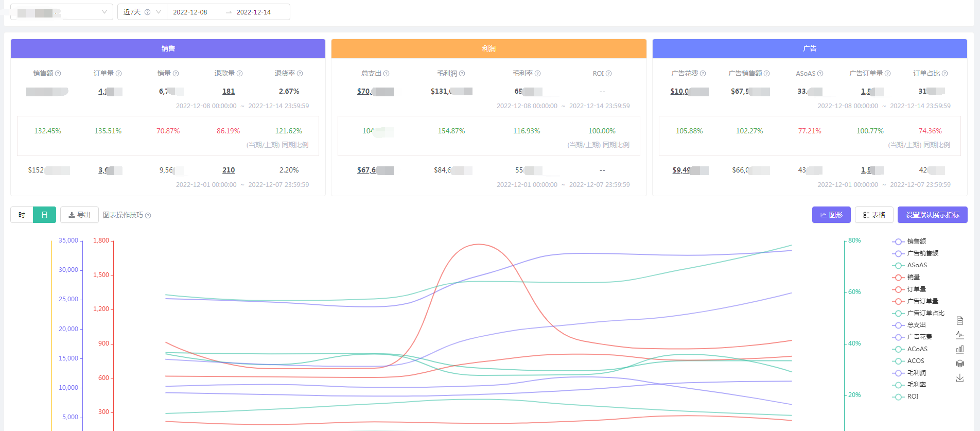Expand the 近7天 date range dropdown
Image resolution: width=980 pixels, height=431 pixels.
(x=142, y=12)
